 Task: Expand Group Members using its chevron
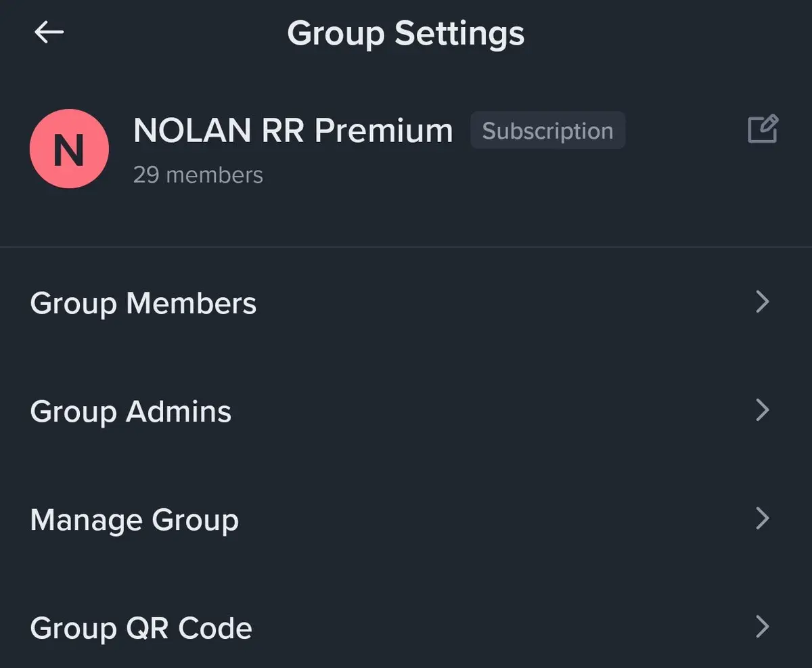(x=762, y=302)
